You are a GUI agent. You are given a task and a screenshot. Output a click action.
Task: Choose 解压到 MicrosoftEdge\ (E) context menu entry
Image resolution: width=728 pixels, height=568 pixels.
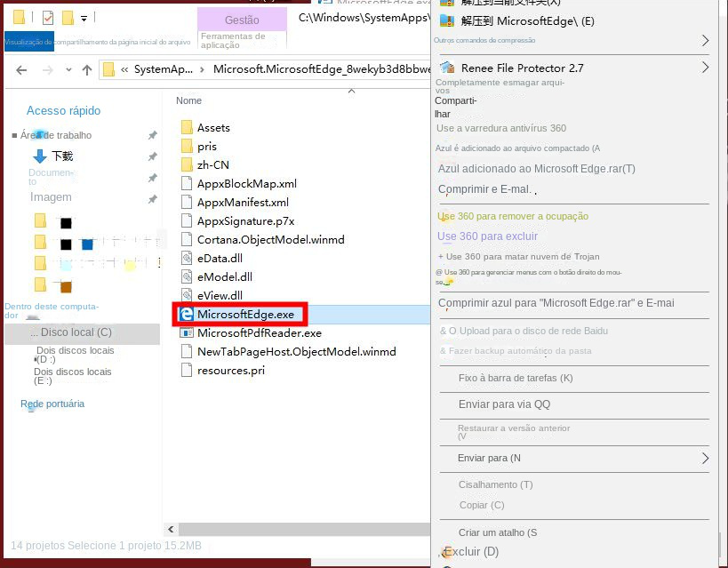tap(527, 21)
